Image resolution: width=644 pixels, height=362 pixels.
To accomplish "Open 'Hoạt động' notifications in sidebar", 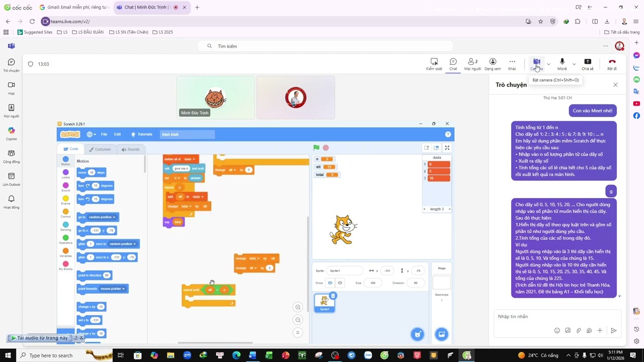I will pos(11,202).
